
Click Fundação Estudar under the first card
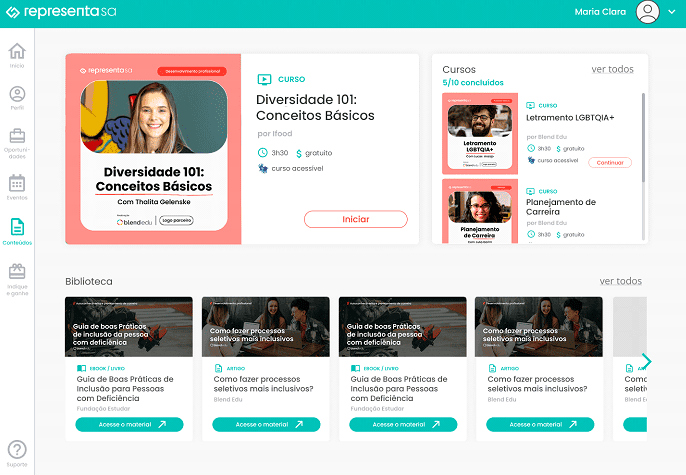coord(103,409)
